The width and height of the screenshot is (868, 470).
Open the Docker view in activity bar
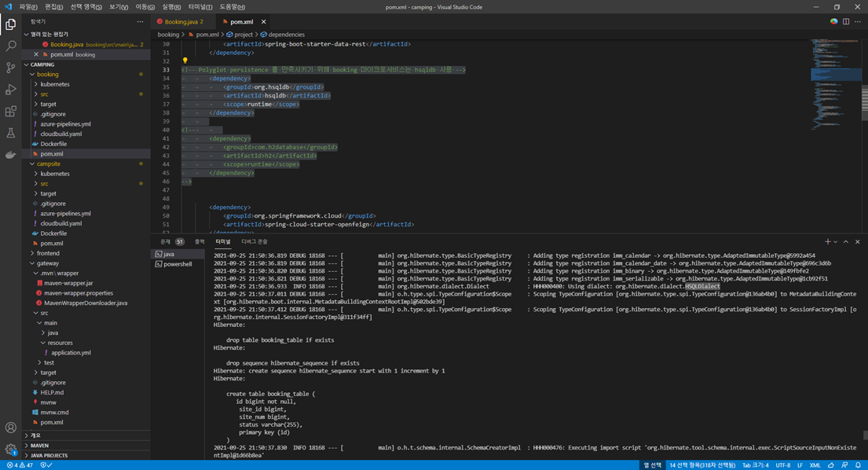10,155
